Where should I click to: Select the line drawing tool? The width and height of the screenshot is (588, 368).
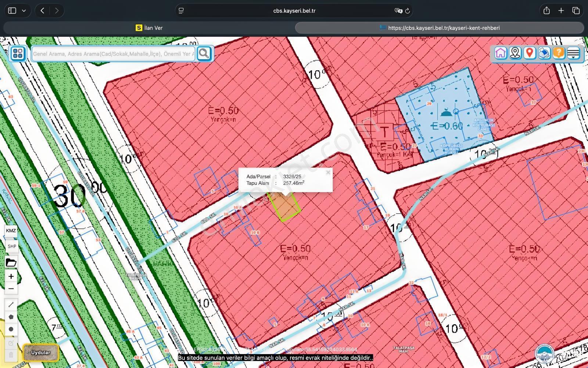tap(11, 304)
